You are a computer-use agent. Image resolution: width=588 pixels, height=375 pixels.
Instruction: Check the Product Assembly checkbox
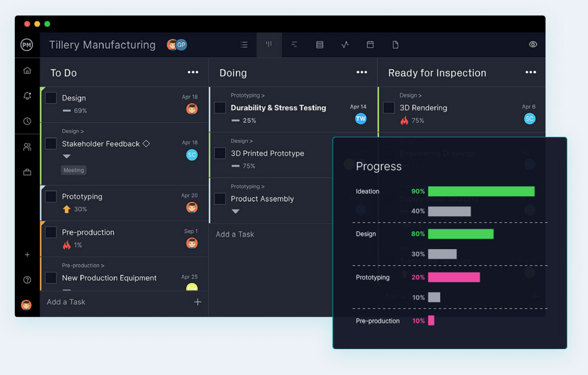point(220,199)
